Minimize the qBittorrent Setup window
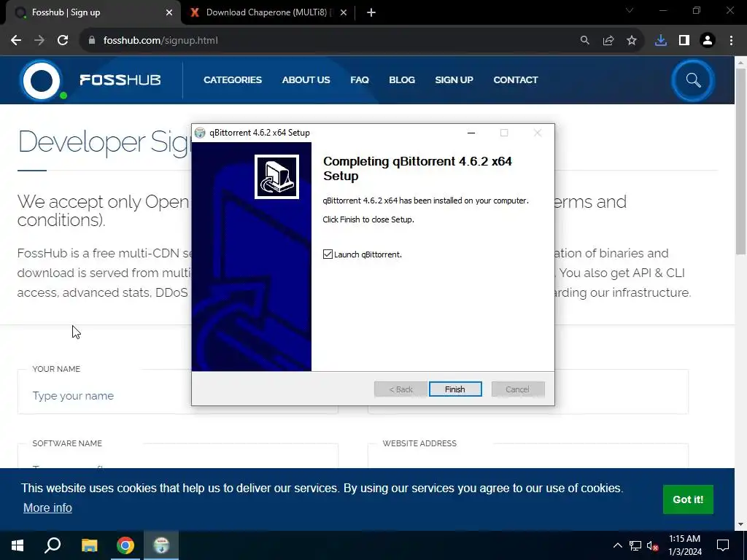 [471, 133]
